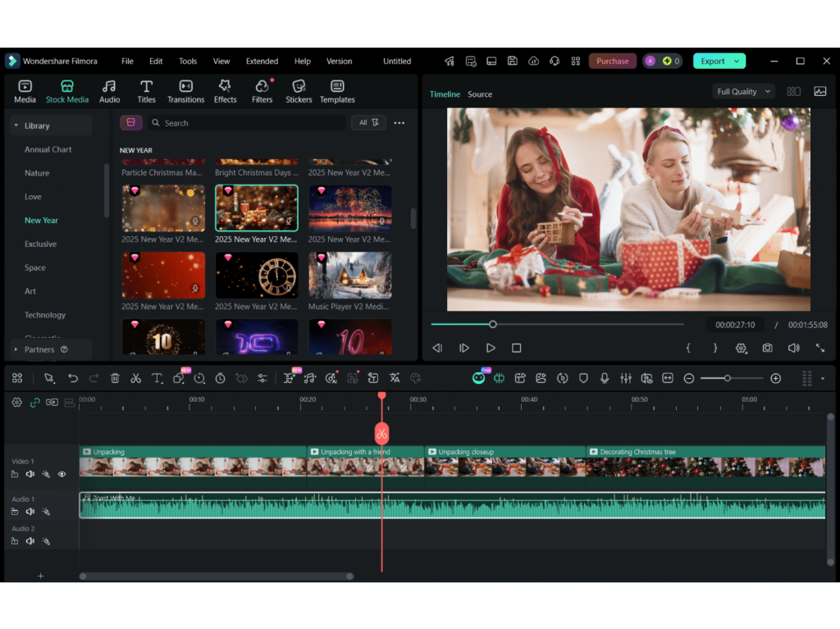Open the Full Quality dropdown
The image size is (840, 629).
pos(743,92)
